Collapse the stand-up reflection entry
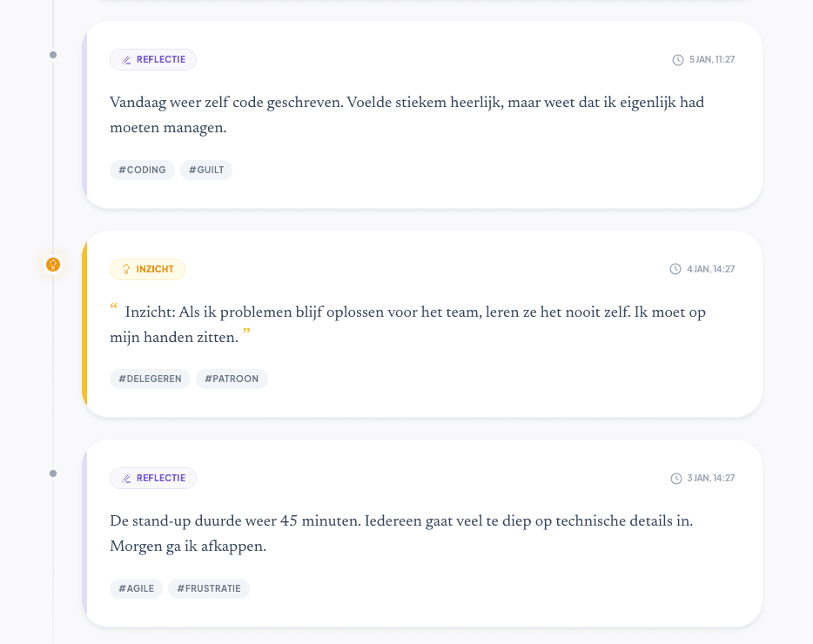Screen dimensions: 813x644 pos(422,531)
